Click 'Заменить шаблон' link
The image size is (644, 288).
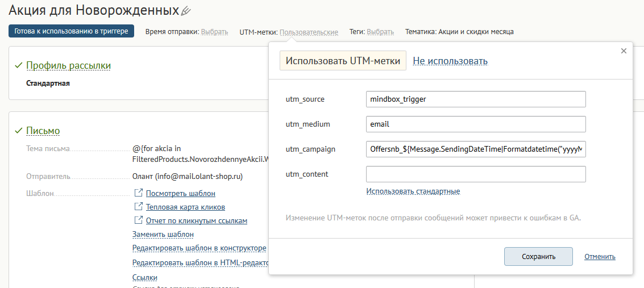point(163,234)
